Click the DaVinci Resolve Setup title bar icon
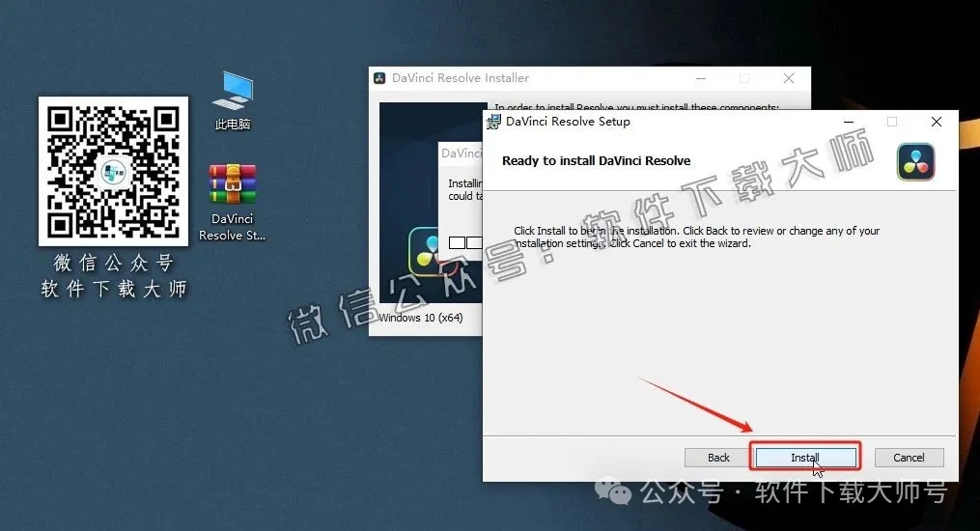Screen dimensions: 980x531 pos(494,122)
